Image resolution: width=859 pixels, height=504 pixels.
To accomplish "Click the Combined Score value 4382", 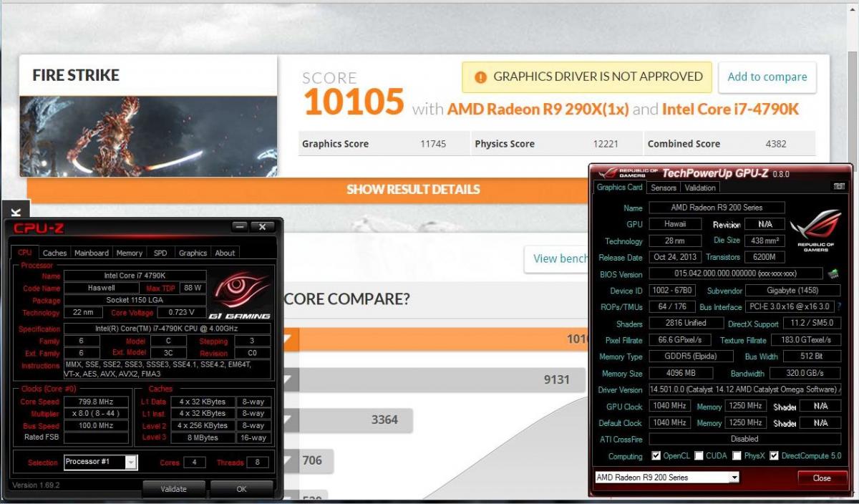I will point(776,144).
